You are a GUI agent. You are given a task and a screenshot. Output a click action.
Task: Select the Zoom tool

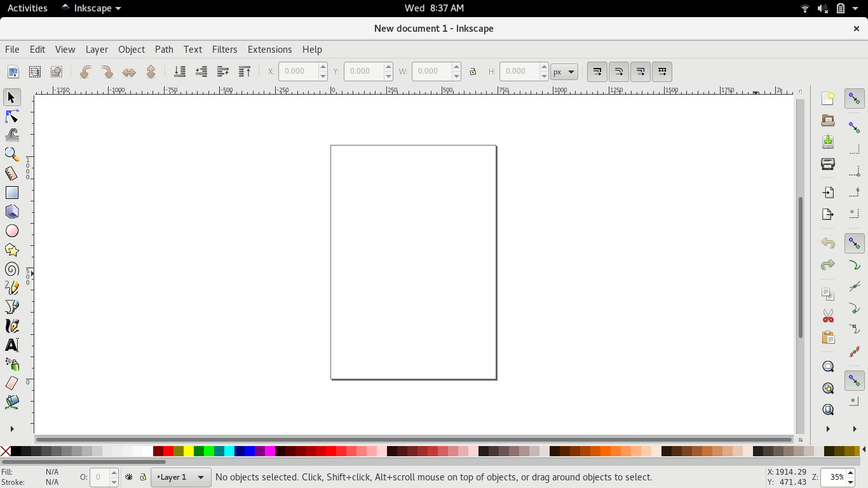tap(12, 154)
